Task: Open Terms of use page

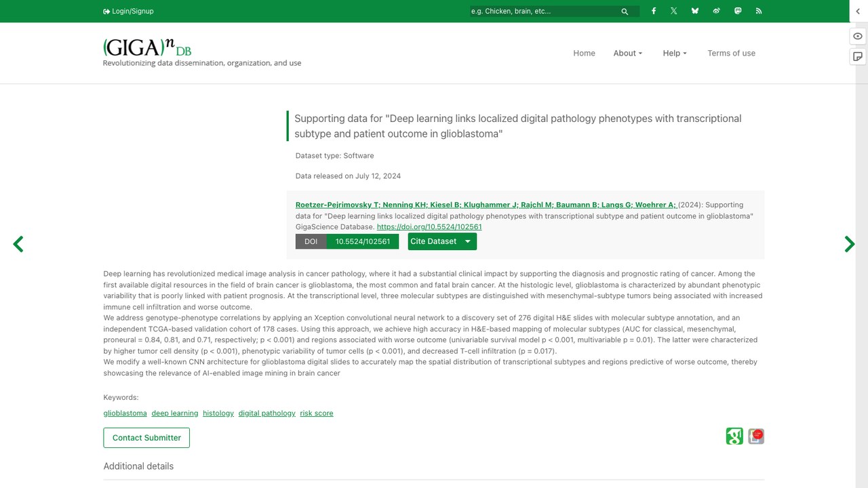Action: pyautogui.click(x=731, y=53)
